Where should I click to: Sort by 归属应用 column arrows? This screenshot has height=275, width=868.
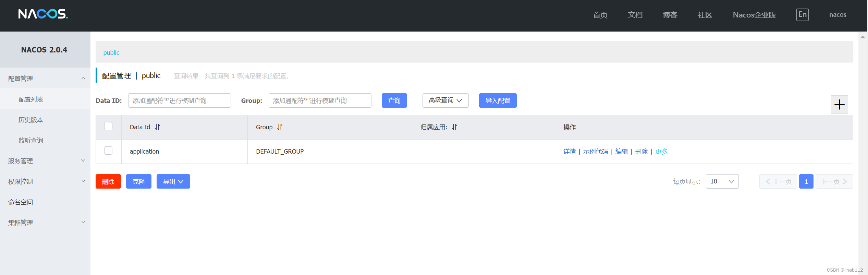click(x=454, y=127)
